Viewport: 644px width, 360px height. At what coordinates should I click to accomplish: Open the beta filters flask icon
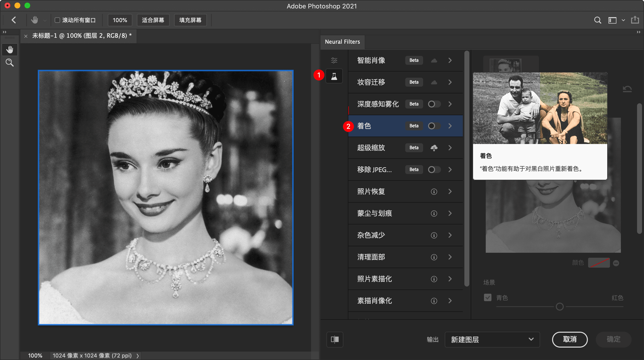tap(334, 76)
